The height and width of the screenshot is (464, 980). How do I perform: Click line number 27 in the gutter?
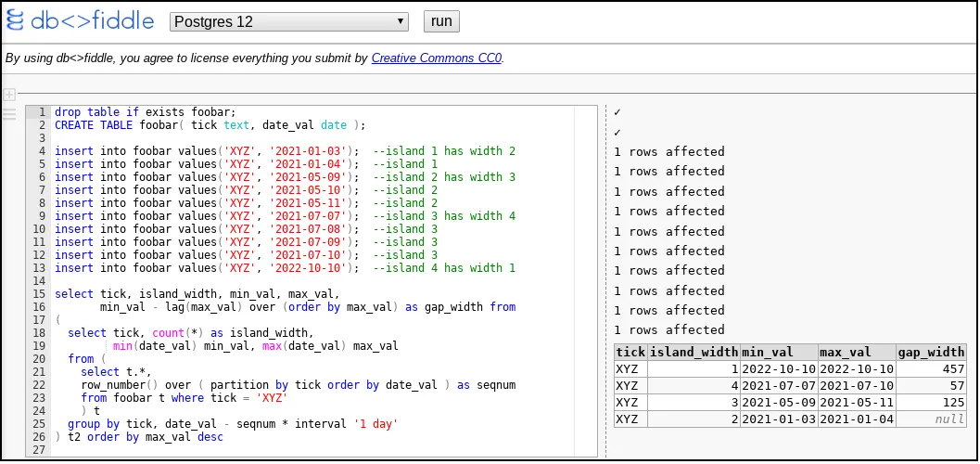39,450
